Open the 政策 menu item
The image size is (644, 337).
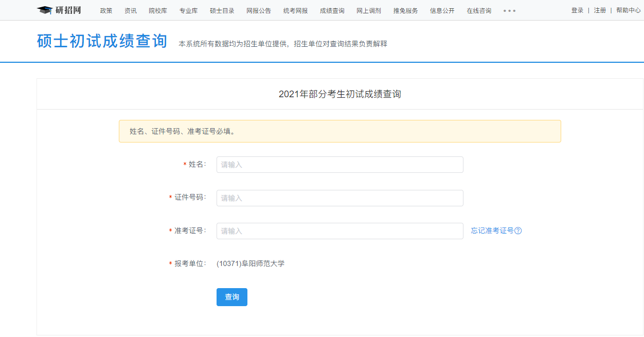click(106, 11)
